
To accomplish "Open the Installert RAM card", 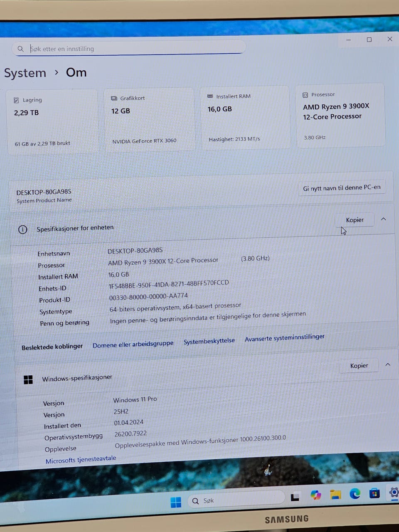I will click(x=245, y=117).
